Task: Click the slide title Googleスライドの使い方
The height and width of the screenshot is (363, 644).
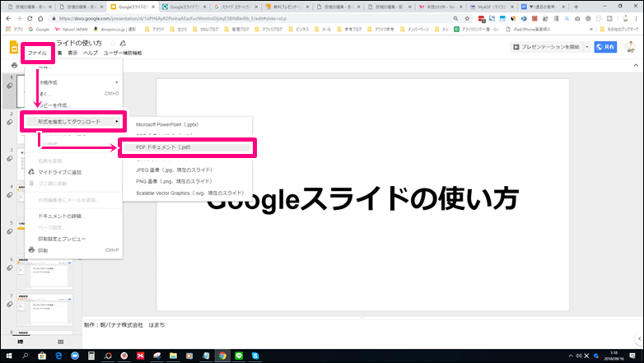Action: (x=362, y=198)
